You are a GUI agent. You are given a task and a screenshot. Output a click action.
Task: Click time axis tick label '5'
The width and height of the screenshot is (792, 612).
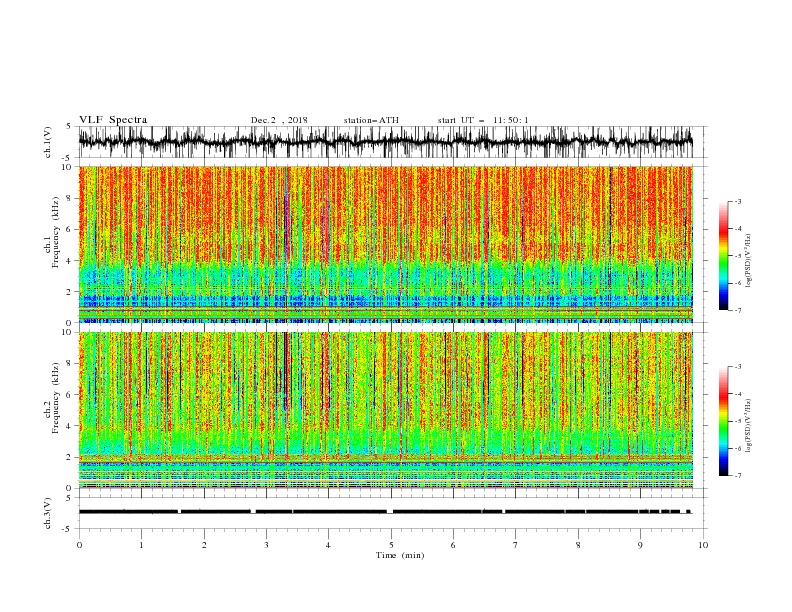click(x=391, y=545)
